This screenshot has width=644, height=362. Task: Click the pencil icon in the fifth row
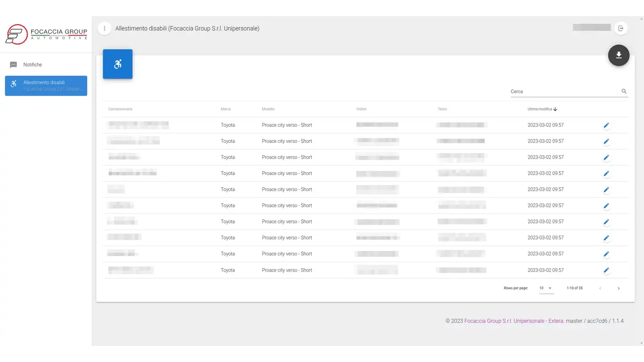click(x=606, y=190)
